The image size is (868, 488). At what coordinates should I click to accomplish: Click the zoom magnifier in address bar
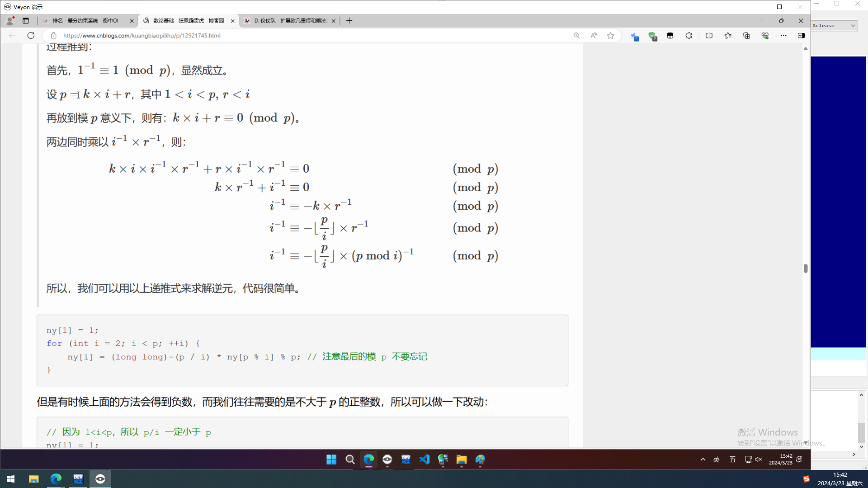coord(576,35)
